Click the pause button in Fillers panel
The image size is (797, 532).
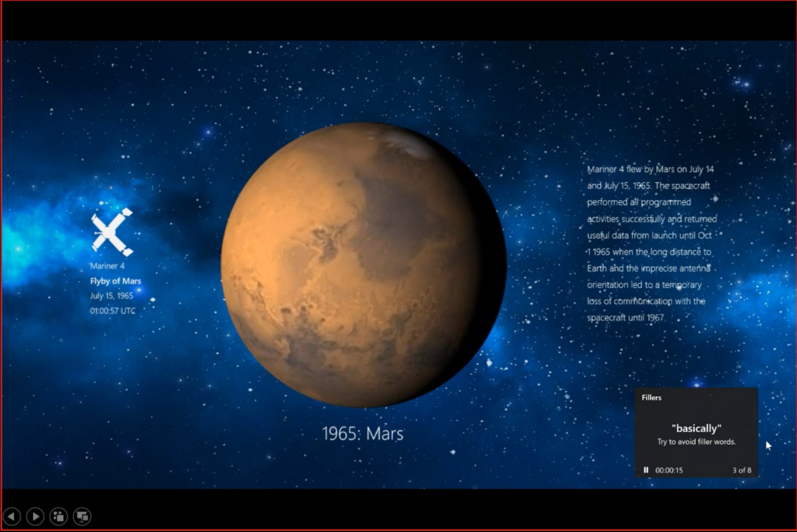tap(646, 470)
